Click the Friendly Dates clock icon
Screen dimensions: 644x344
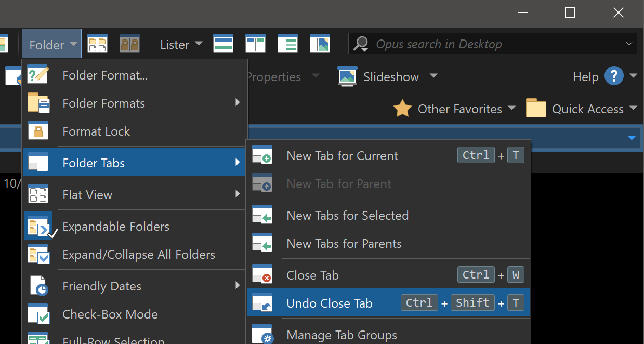(x=38, y=286)
